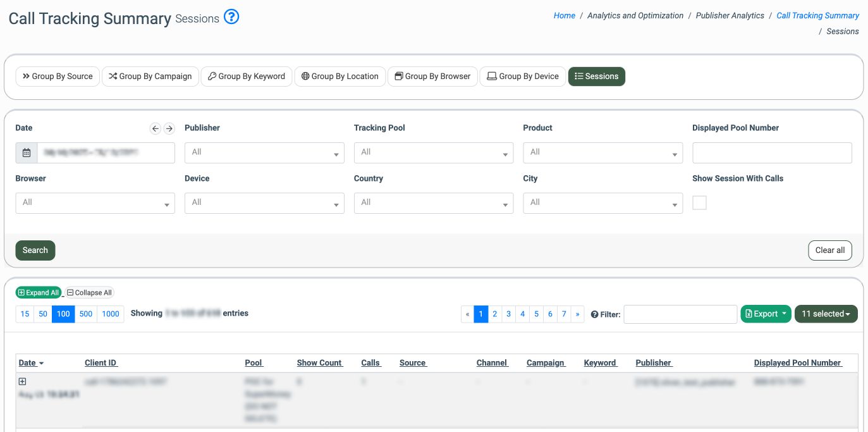This screenshot has height=432, width=868.
Task: Open the help question mark icon
Action: pos(232,17)
